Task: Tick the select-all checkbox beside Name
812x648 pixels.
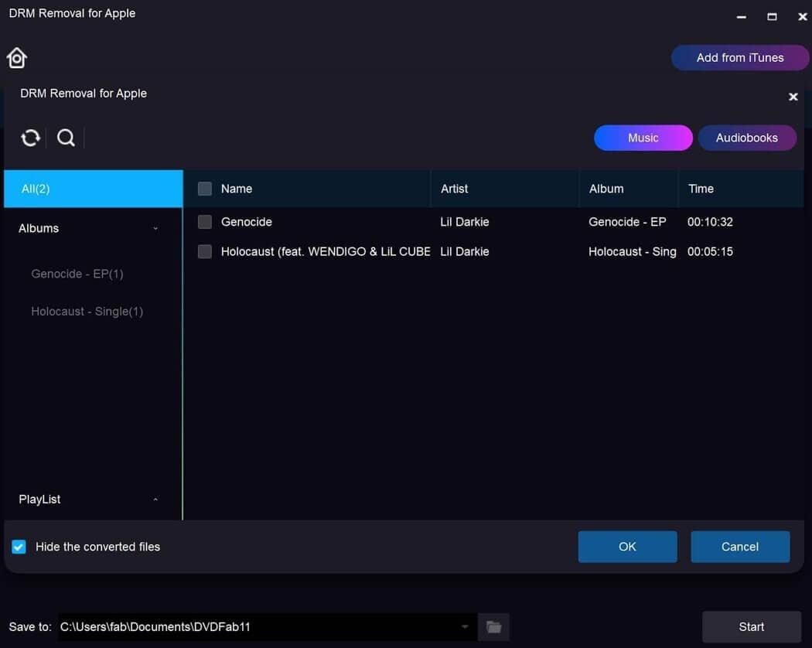Action: pyautogui.click(x=205, y=189)
